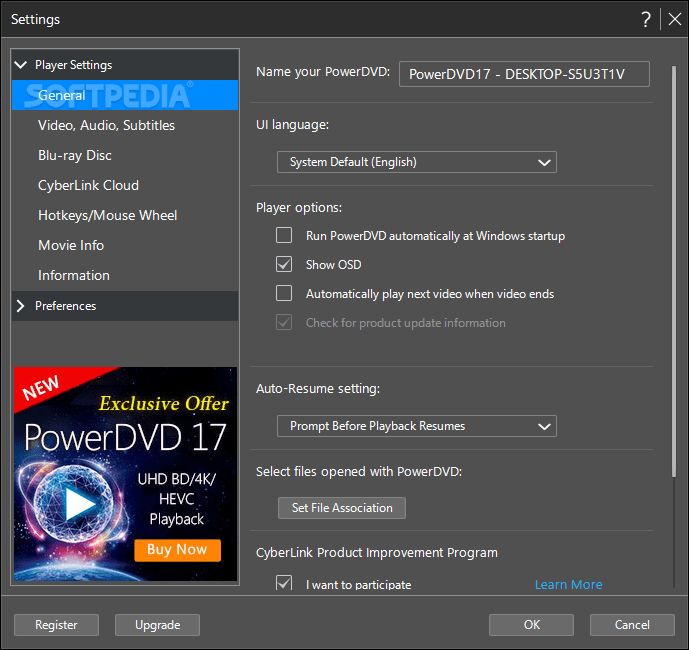Screen dimensions: 689x650
Task: Confirm settings with OK button
Action: [531, 625]
